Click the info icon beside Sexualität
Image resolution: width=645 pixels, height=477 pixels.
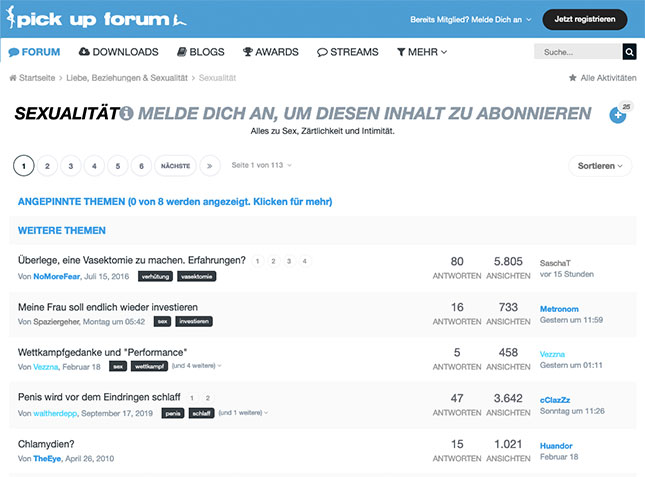126,114
